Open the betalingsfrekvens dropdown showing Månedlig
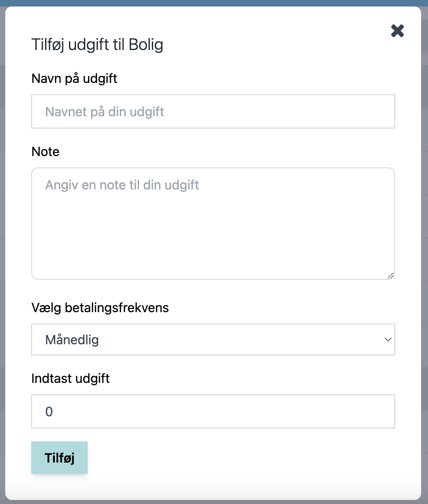Viewport: 428px width, 504px height. (x=213, y=339)
